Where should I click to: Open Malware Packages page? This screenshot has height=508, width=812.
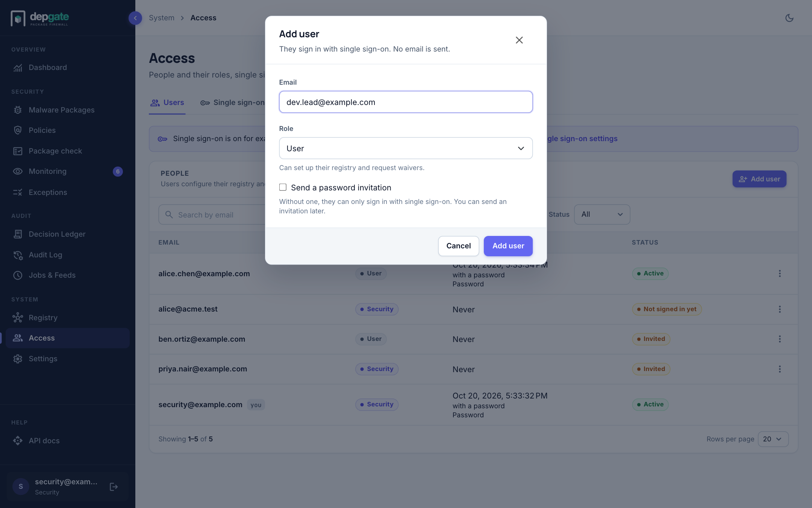pyautogui.click(x=68, y=110)
